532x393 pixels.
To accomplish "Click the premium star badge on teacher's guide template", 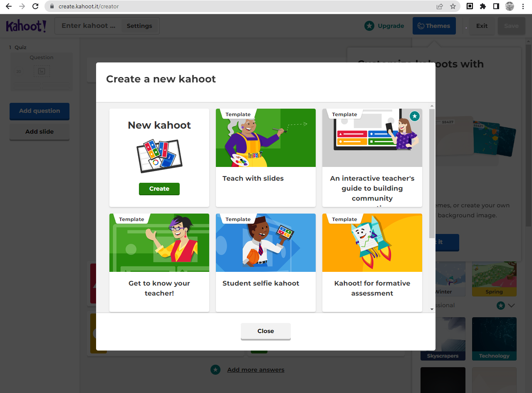I will (x=414, y=116).
